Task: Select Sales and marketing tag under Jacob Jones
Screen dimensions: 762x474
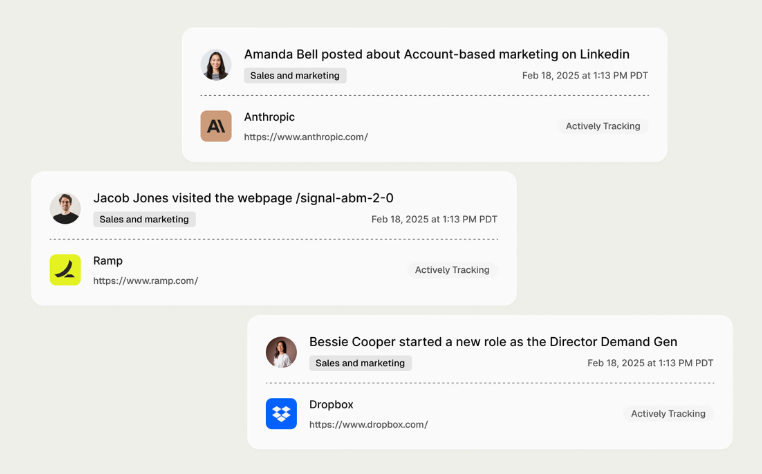Action: click(x=144, y=219)
